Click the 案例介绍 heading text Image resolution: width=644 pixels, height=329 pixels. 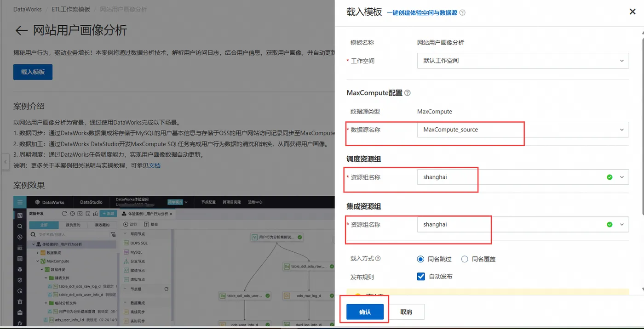tap(29, 106)
